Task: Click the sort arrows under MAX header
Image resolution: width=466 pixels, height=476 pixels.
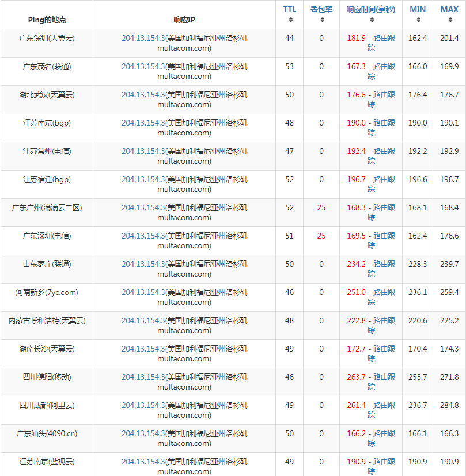Action: click(x=449, y=20)
